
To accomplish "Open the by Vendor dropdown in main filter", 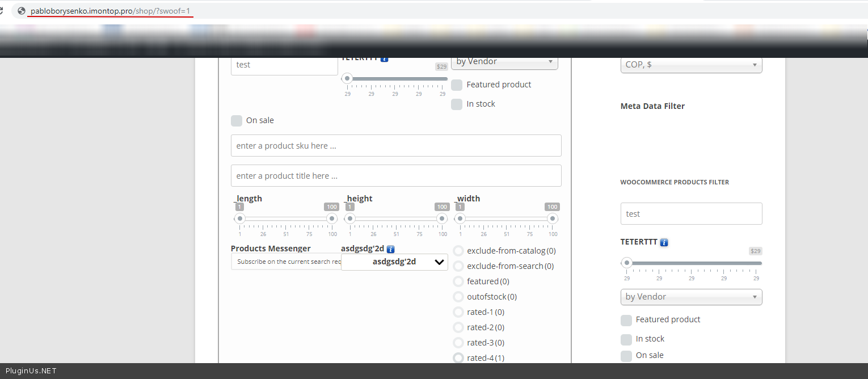I will [x=504, y=62].
